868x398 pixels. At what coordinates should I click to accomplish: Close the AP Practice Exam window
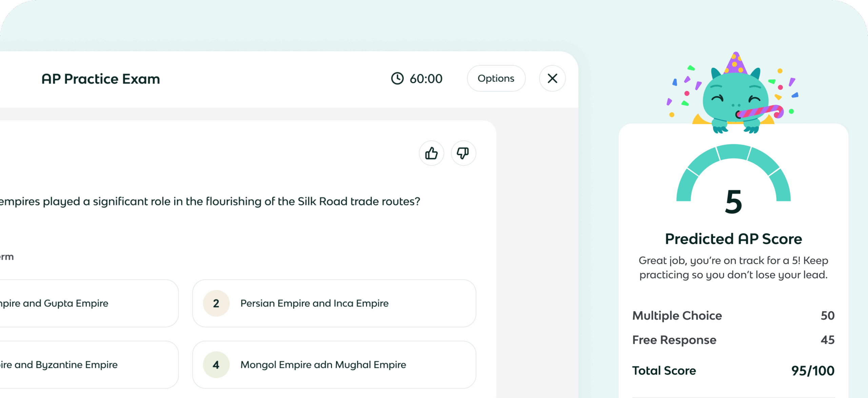(x=552, y=79)
